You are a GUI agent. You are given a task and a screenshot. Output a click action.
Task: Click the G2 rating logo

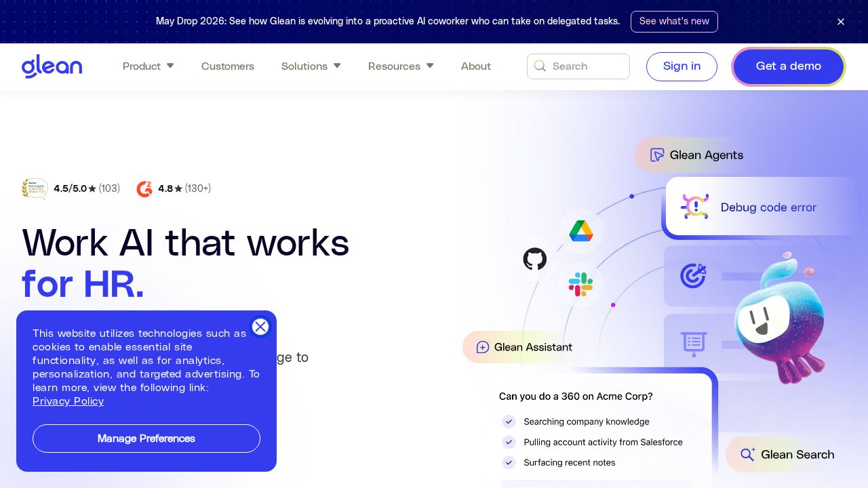tap(144, 188)
